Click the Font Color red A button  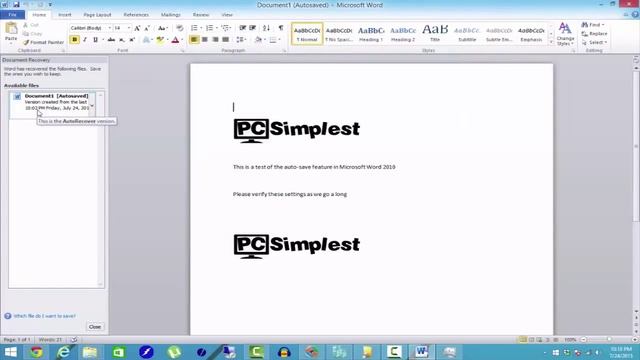175,40
